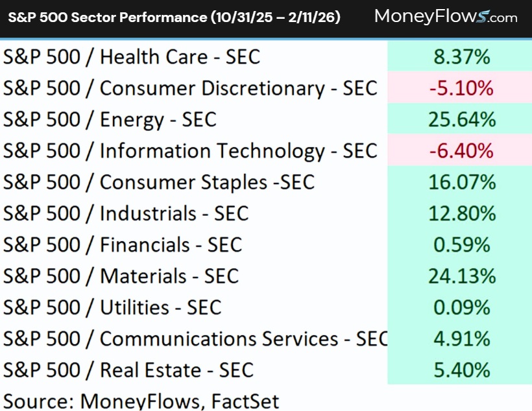The width and height of the screenshot is (532, 411).
Task: Select the Consumer Discretionary sector label
Action: [190, 88]
